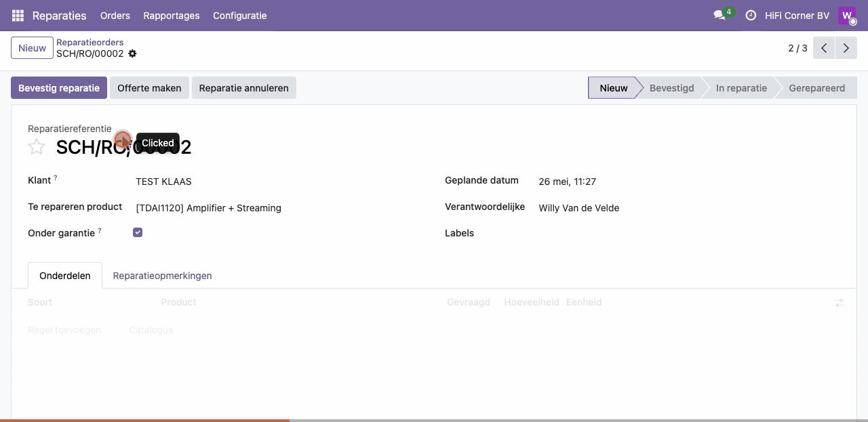This screenshot has width=868, height=422.
Task: Open column settings icon in Onderdelen table
Action: [x=840, y=303]
